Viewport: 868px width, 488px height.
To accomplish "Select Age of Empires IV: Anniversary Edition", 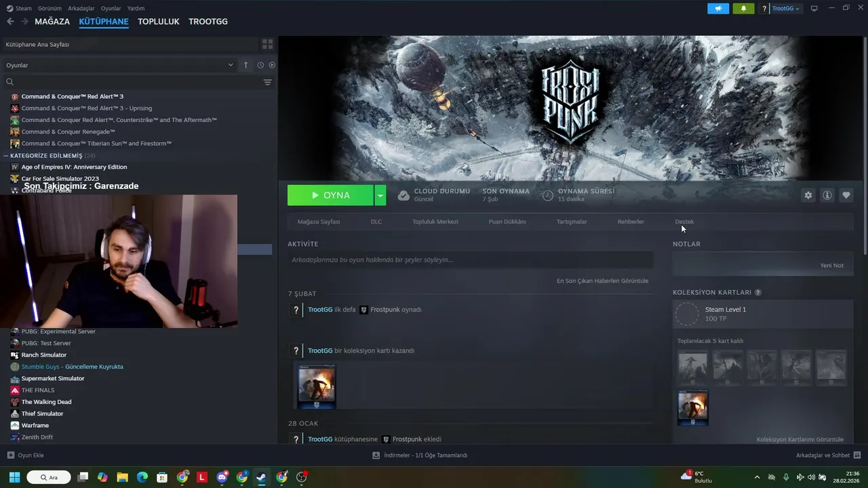I will coord(74,167).
